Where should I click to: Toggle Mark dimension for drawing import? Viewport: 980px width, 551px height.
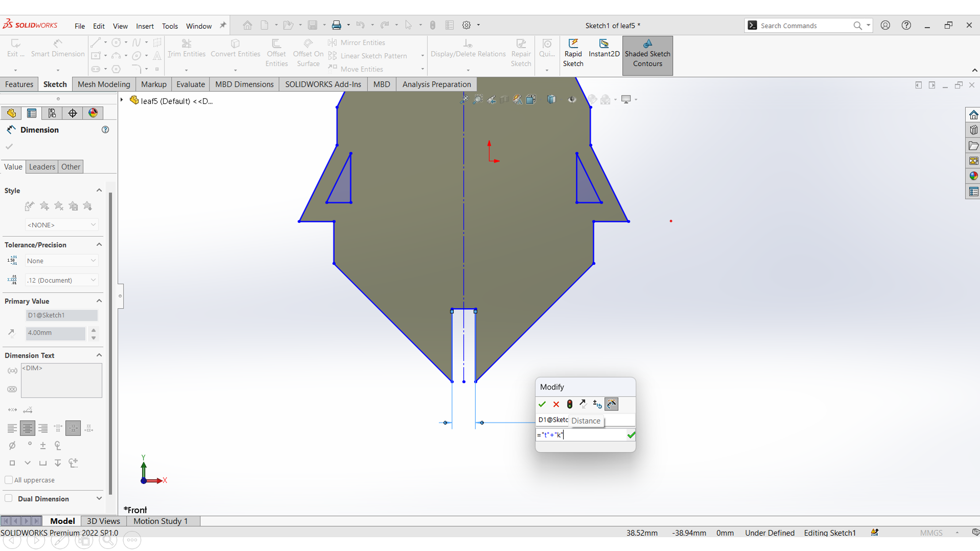click(611, 404)
